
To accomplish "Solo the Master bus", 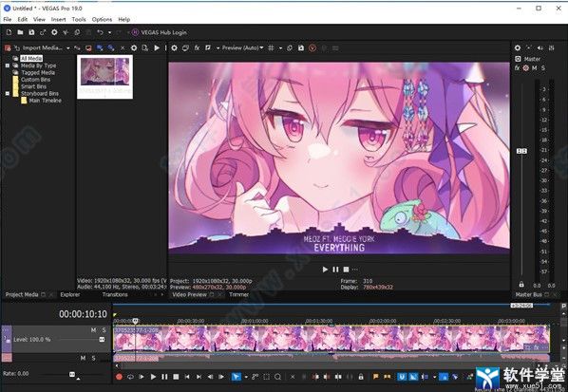I will (543, 68).
